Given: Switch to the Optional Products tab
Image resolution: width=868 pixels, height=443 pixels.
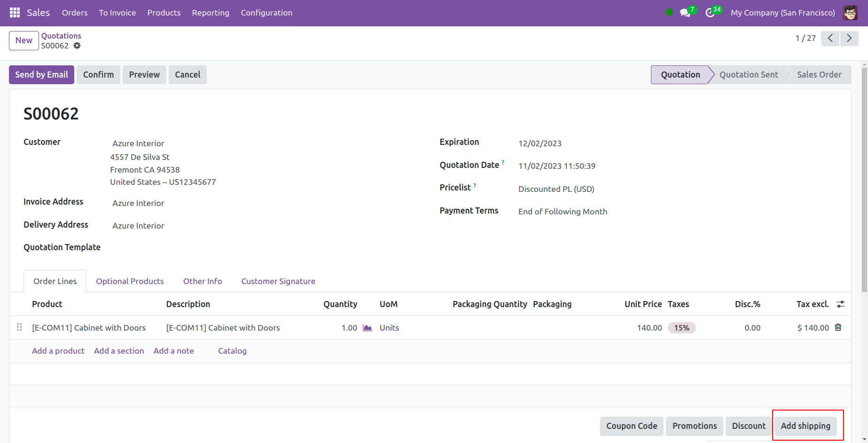Looking at the screenshot, I should coord(130,281).
